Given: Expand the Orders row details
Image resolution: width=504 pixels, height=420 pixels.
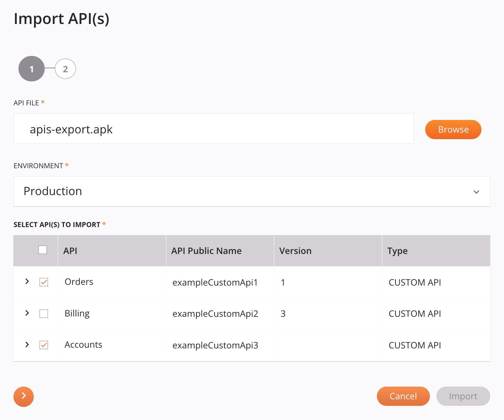Looking at the screenshot, I should pos(27,282).
